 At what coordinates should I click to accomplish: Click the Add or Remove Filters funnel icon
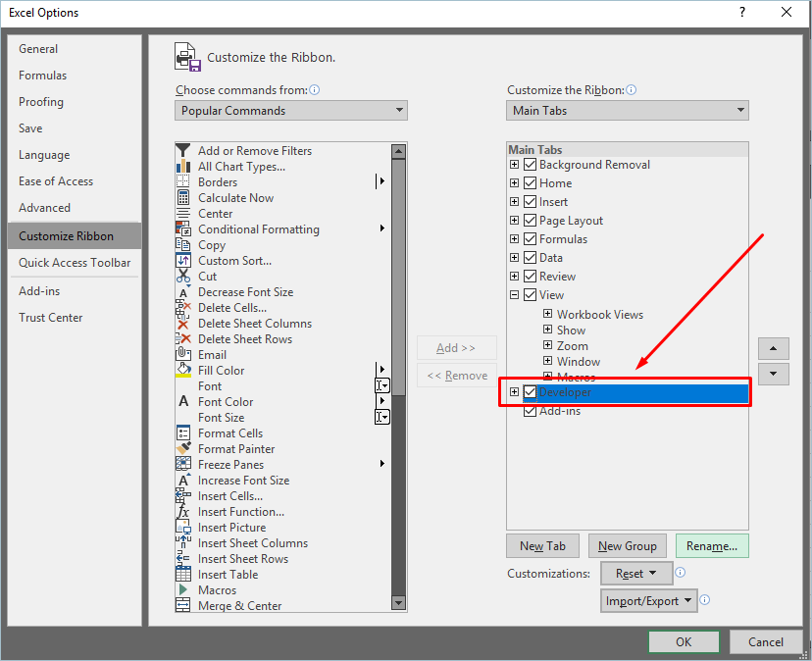coord(182,151)
